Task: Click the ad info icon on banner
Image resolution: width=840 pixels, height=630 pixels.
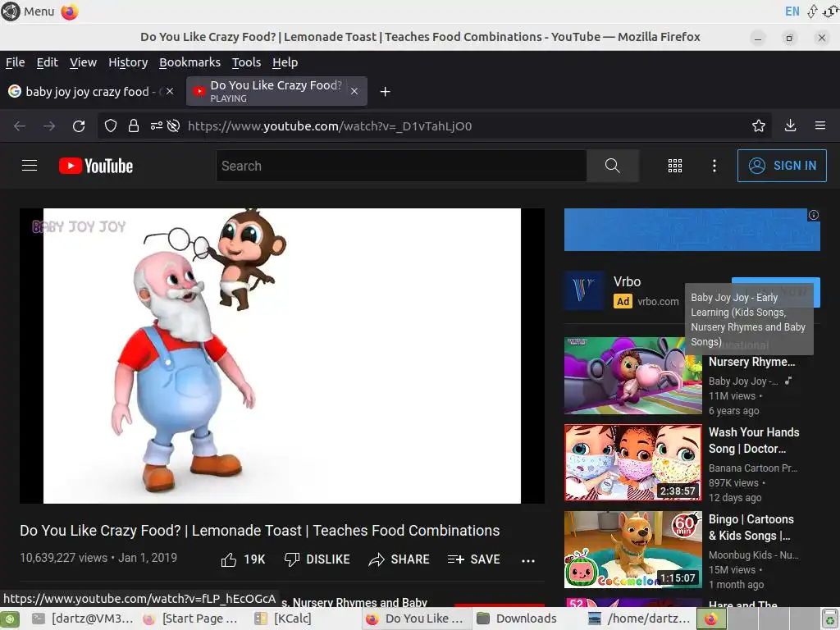Action: [813, 215]
